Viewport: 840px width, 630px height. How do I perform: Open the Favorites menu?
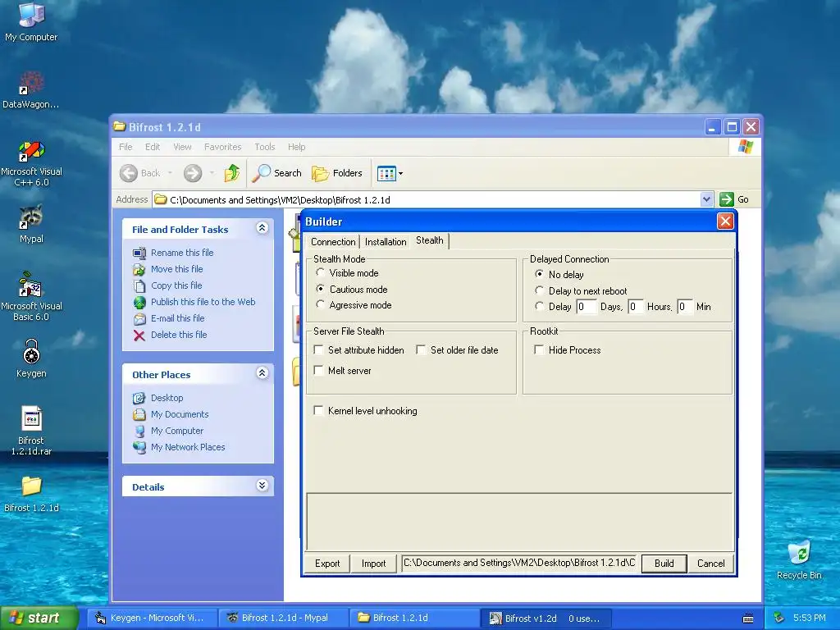(x=222, y=147)
